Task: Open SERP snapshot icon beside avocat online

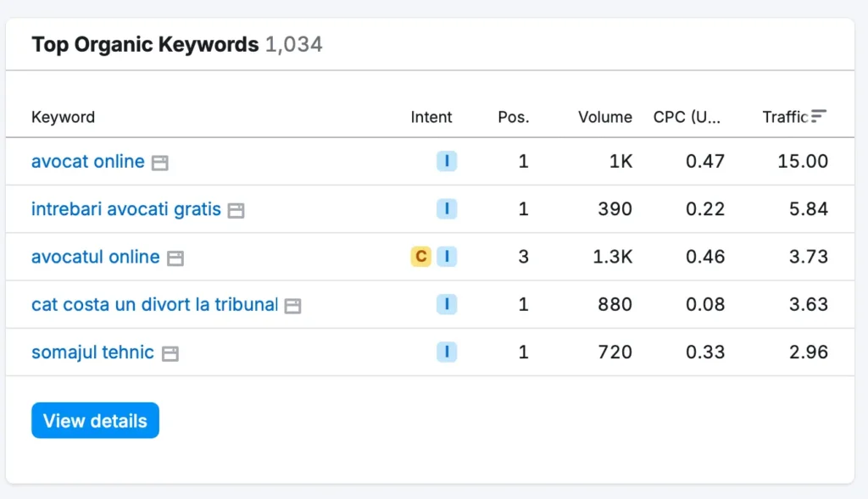Action: (x=160, y=163)
